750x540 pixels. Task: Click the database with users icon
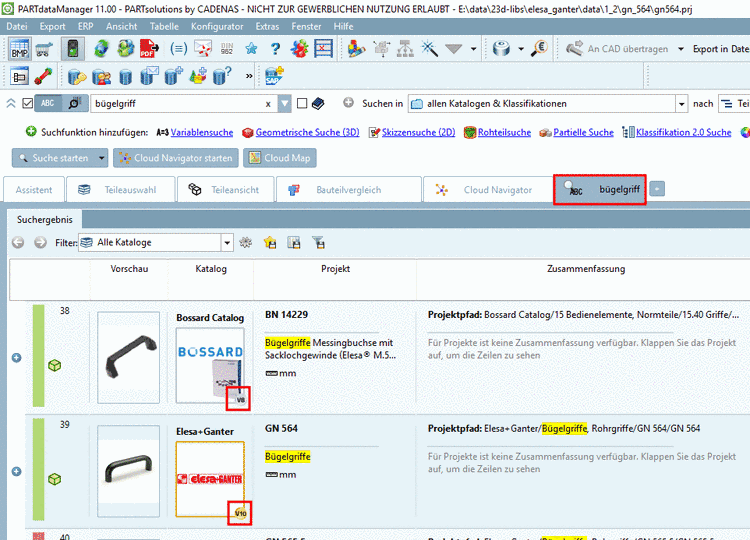point(101,76)
